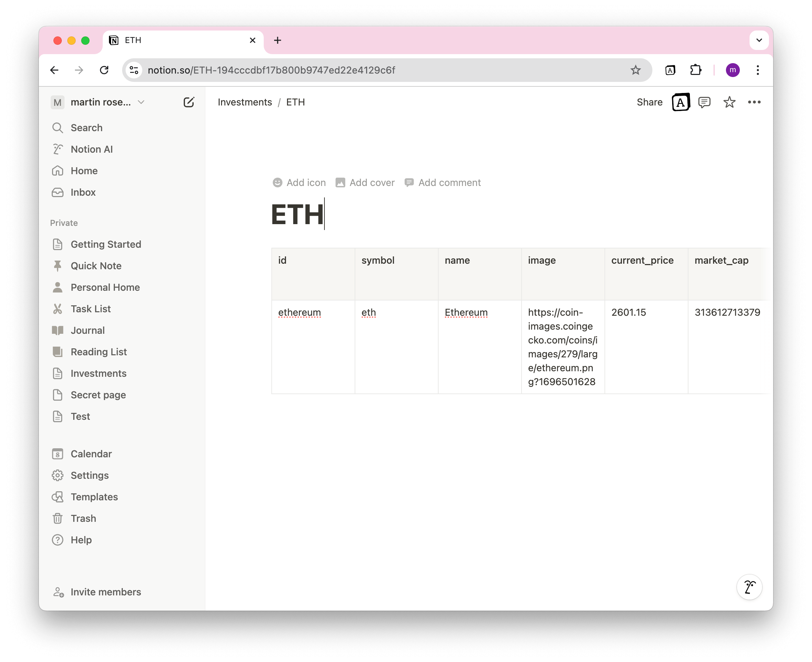Open the page three-dots options menu
This screenshot has width=812, height=662.
754,102
